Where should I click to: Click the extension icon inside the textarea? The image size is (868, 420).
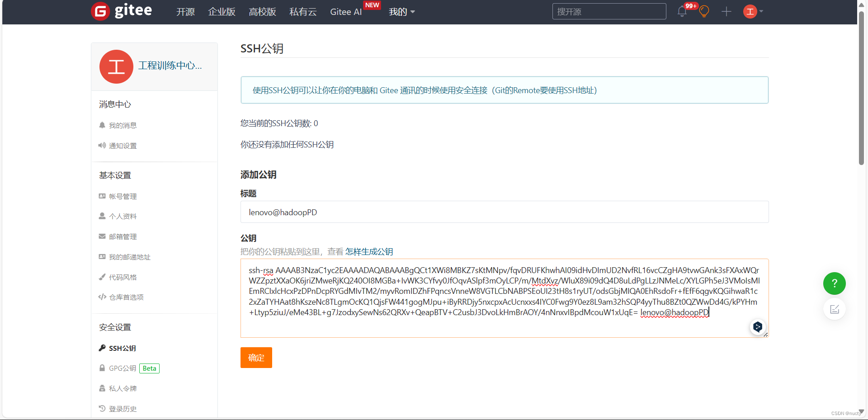point(758,326)
